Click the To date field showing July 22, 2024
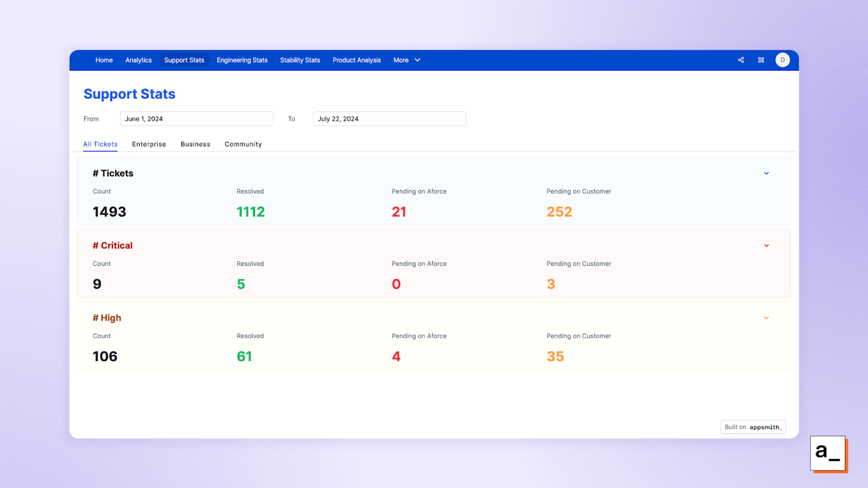The width and height of the screenshot is (868, 488). pos(389,118)
